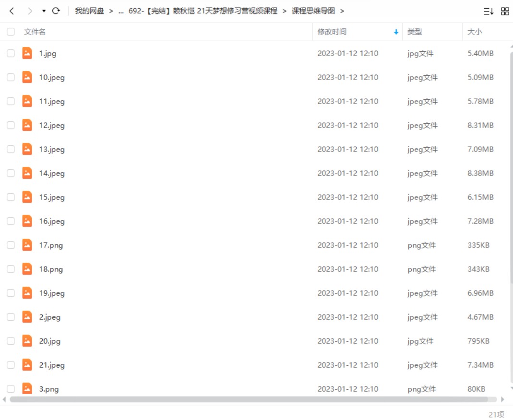Screen dimensions: 513x420
Task: Sort by 修改时间 column header
Action: [x=332, y=32]
